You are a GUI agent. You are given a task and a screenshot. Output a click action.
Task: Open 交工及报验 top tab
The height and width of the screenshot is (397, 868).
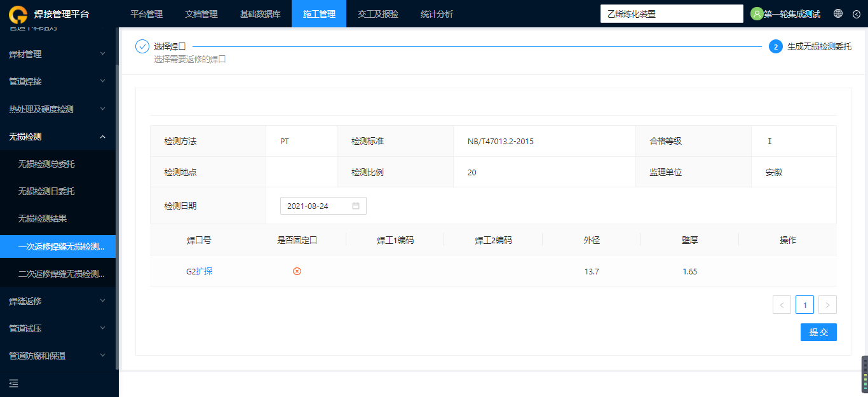click(x=378, y=14)
